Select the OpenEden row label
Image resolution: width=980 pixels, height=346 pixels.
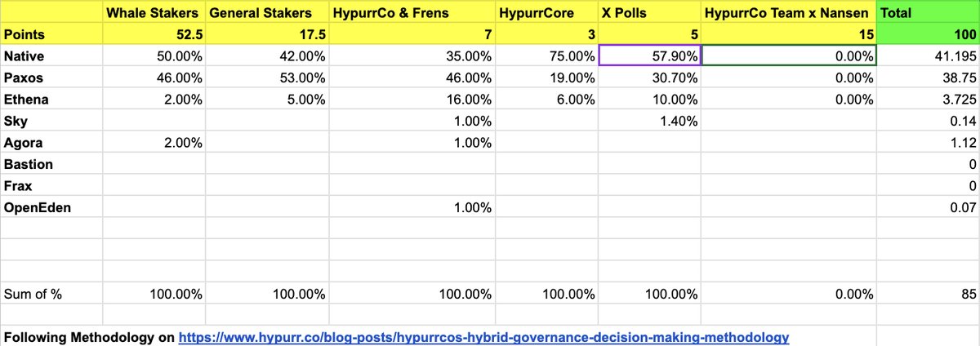tap(51, 207)
